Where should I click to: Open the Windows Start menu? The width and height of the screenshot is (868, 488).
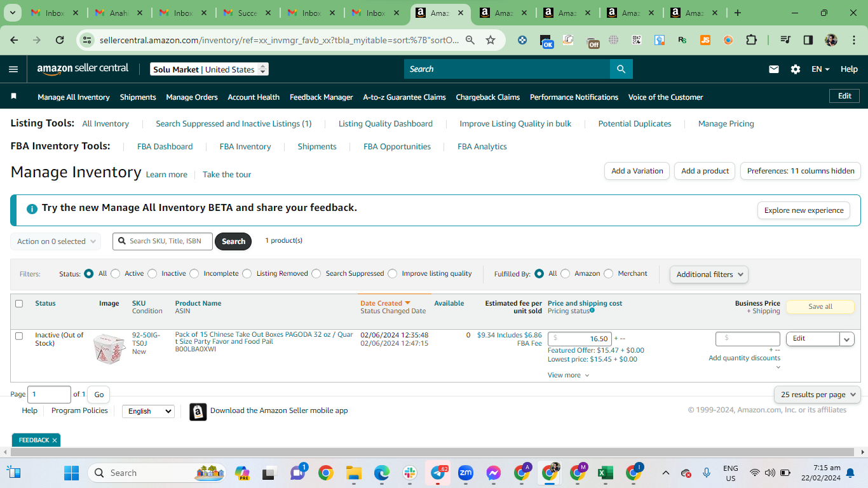pos(71,473)
